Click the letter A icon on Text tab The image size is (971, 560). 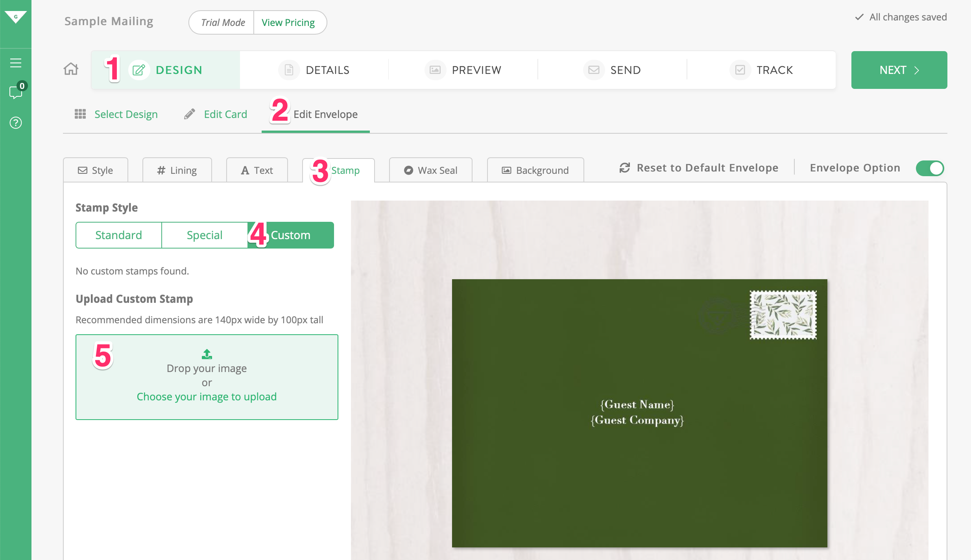coord(245,170)
